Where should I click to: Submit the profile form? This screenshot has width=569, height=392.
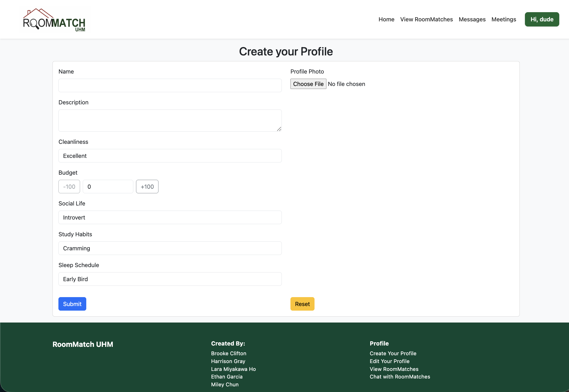coord(72,304)
